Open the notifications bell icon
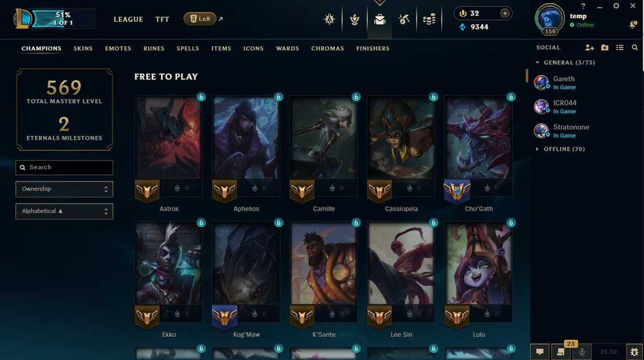 coord(633,25)
